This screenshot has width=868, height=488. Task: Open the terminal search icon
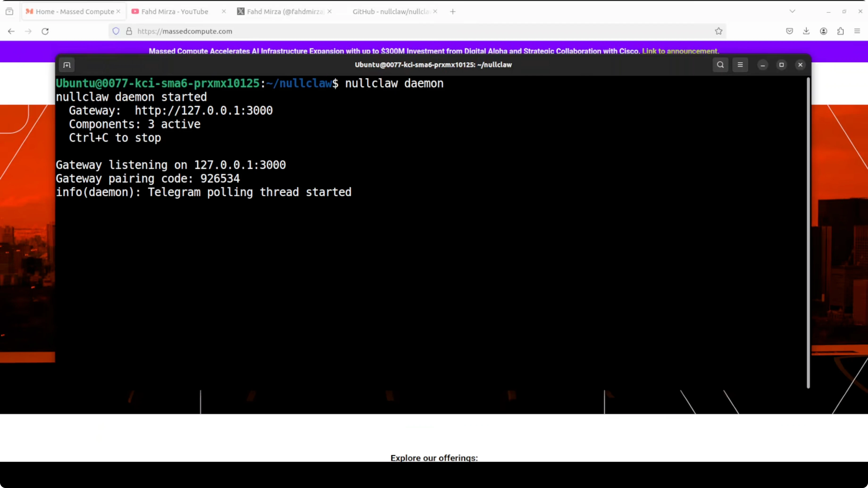[x=720, y=65]
